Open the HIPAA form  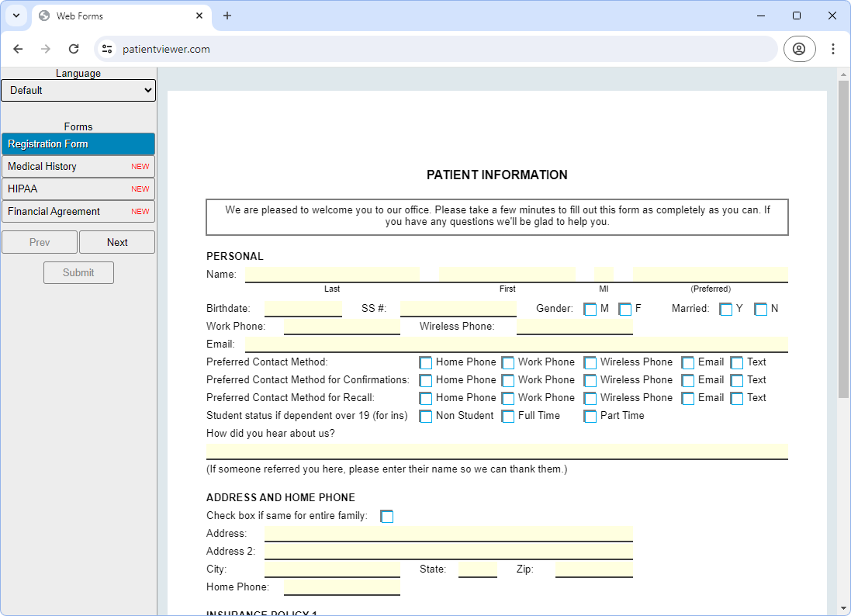click(78, 189)
